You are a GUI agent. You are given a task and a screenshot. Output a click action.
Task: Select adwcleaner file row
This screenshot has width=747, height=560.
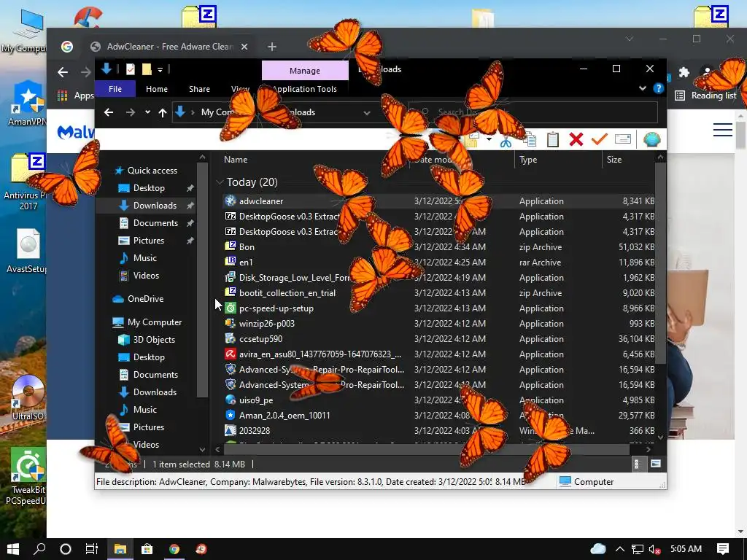(438, 201)
